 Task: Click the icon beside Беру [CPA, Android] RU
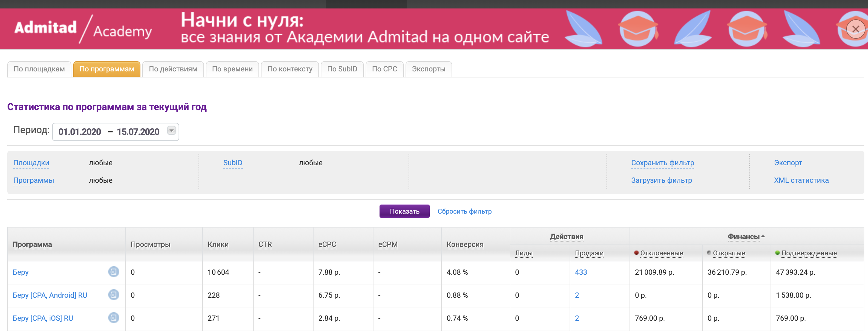(113, 295)
